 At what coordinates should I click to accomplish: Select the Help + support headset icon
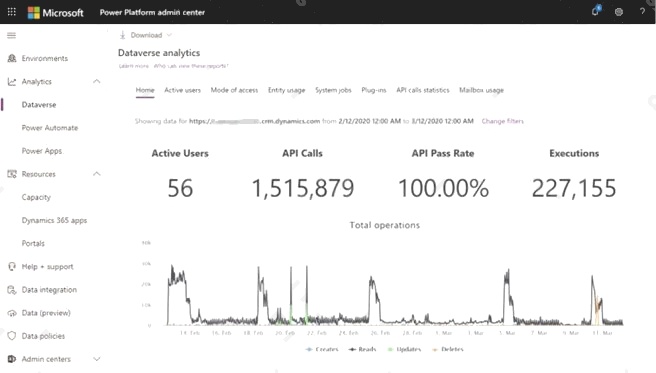pos(12,266)
